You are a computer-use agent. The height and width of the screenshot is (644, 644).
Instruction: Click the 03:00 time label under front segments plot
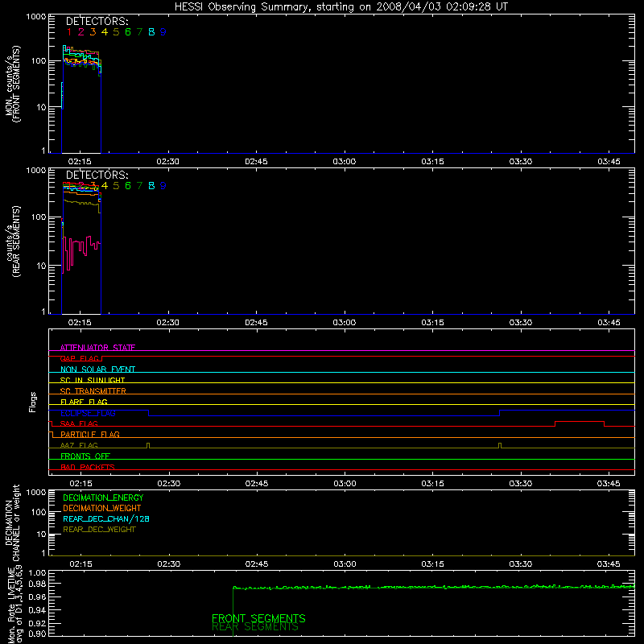coord(345,162)
